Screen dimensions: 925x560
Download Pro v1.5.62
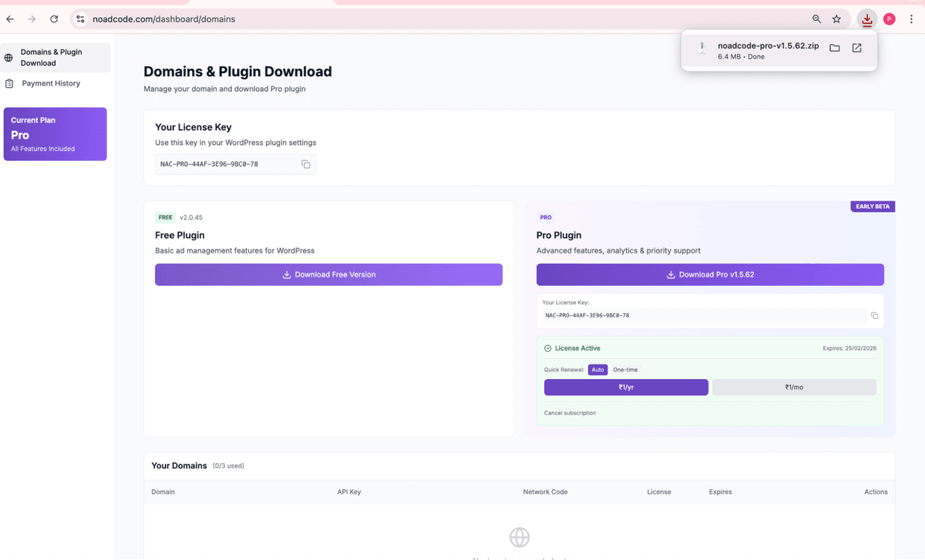click(x=710, y=274)
